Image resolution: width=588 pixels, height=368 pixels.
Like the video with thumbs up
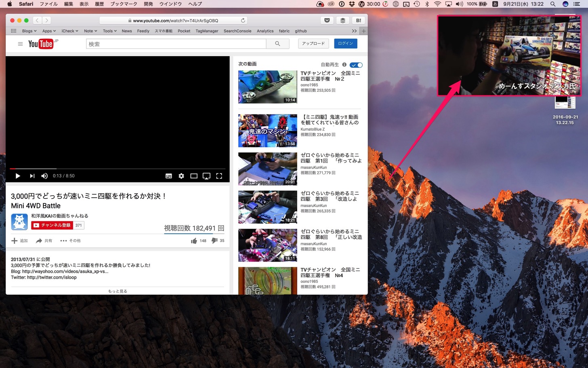pos(194,241)
